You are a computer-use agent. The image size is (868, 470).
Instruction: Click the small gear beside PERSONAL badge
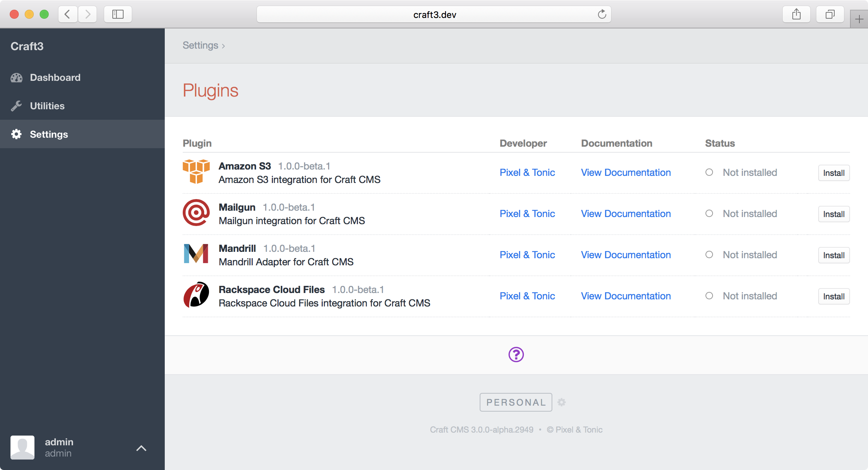pyautogui.click(x=561, y=402)
